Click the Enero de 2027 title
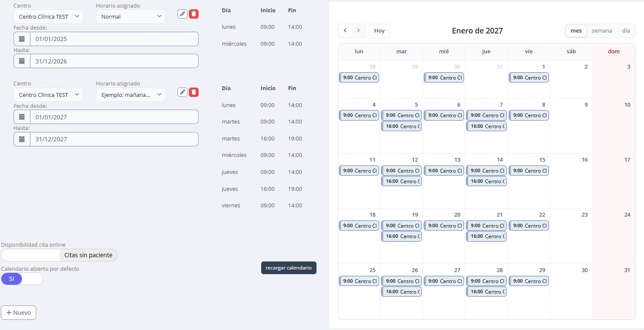The width and height of the screenshot is (644, 330). [x=477, y=30]
